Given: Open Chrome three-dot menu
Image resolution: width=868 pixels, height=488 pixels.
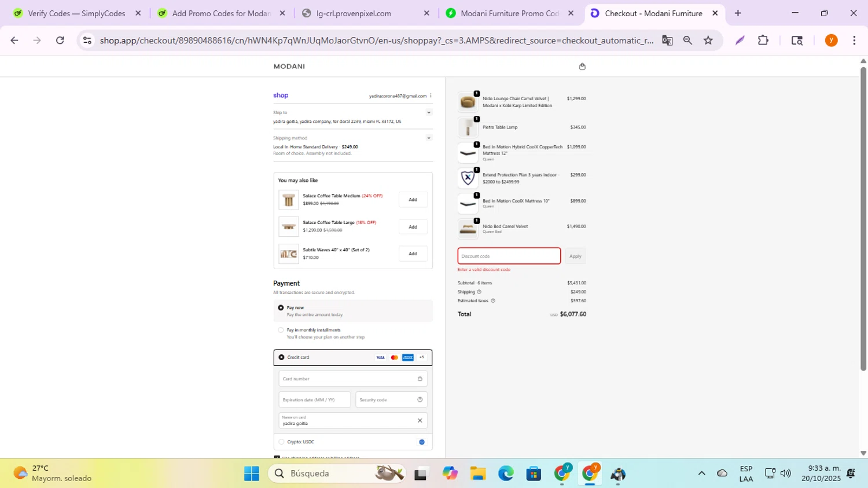Looking at the screenshot, I should tap(854, 41).
